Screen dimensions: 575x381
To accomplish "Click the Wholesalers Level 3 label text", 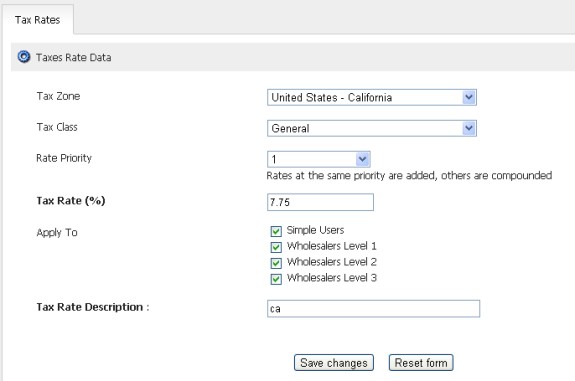I will (x=332, y=278).
